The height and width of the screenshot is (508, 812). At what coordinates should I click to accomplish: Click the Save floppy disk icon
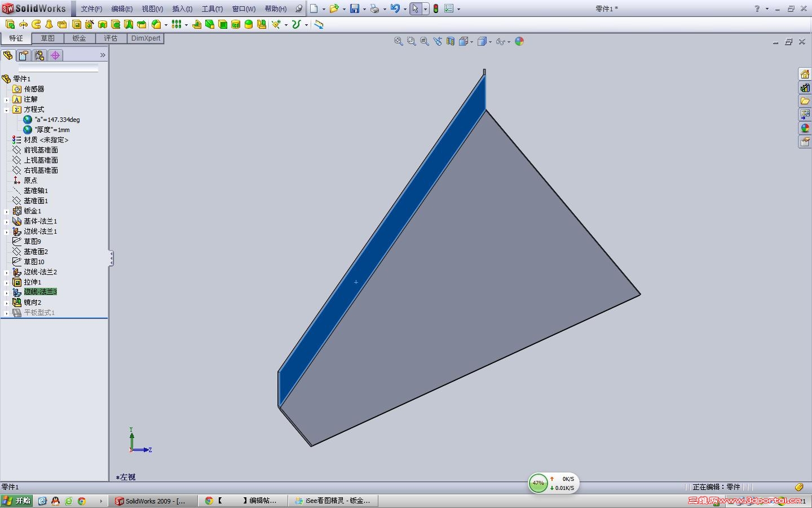[x=355, y=8]
